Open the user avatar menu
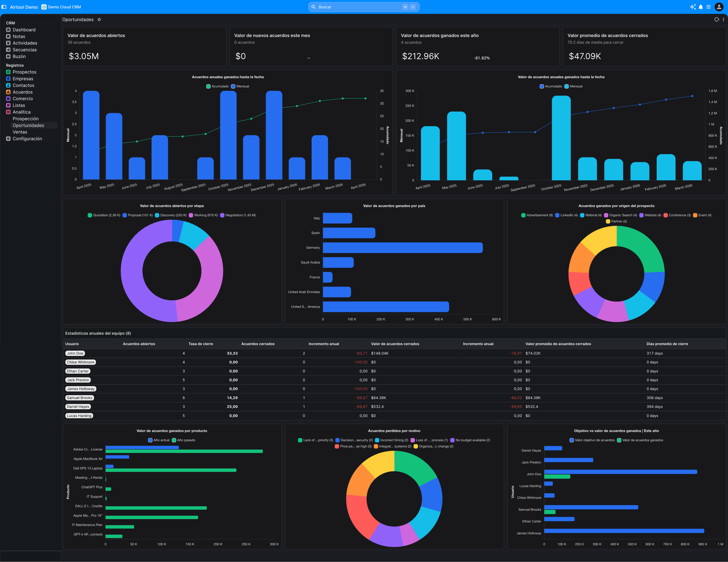This screenshot has width=728, height=562. pos(719,7)
